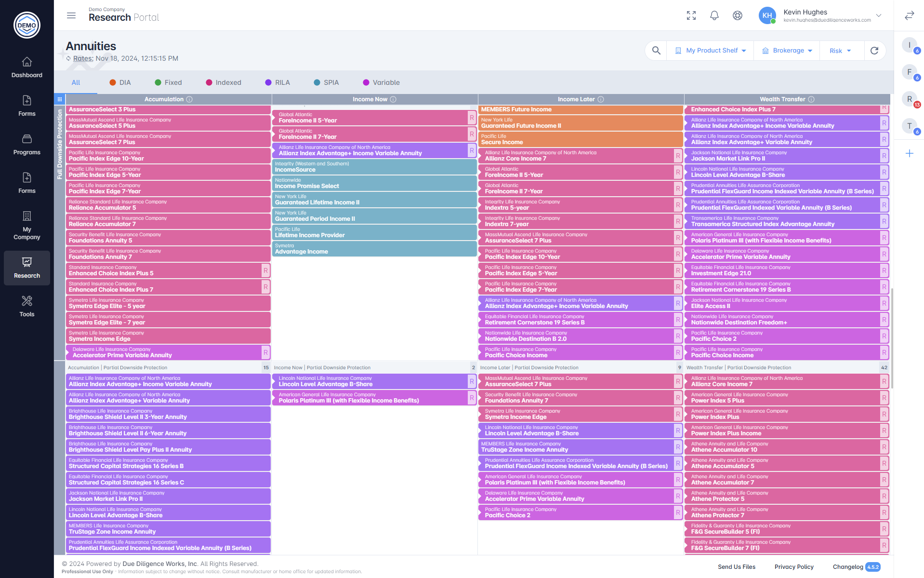
Task: Click Full Downside Protection row label
Action: coord(60,144)
